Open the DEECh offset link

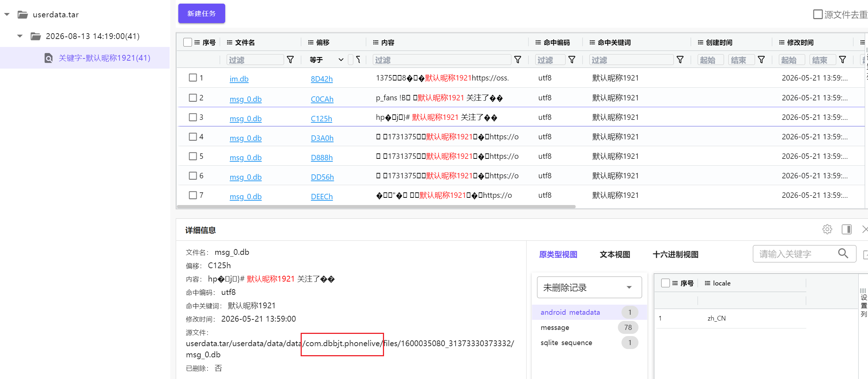(322, 196)
